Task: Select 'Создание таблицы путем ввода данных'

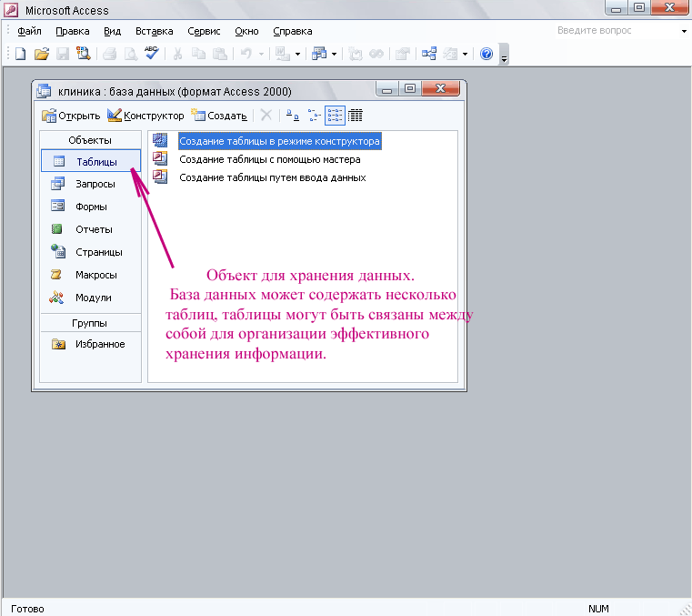Action: 272,177
